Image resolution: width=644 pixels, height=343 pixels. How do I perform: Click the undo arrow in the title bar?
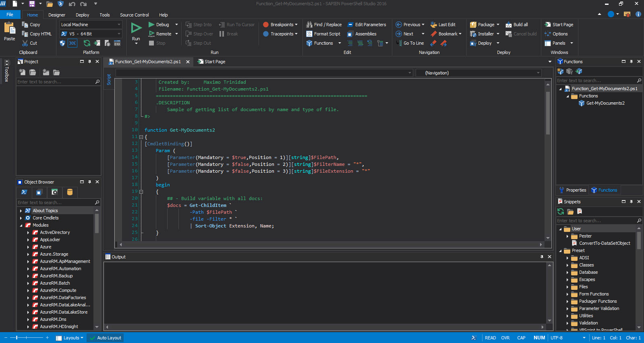[72, 4]
